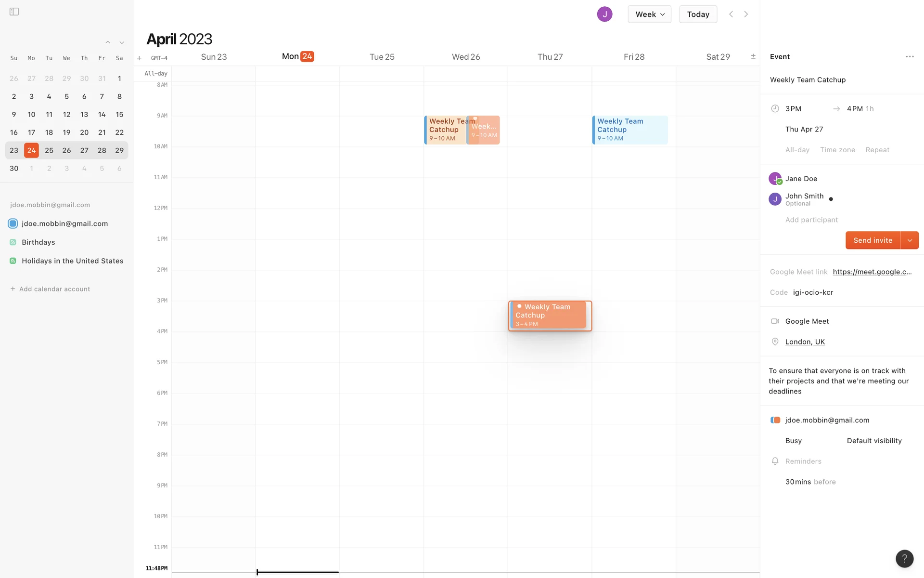
Task: Click the Google Meet camera icon
Action: [x=775, y=321]
